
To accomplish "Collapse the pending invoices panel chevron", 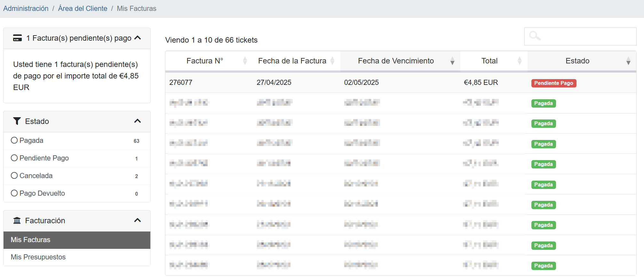I will tap(138, 38).
